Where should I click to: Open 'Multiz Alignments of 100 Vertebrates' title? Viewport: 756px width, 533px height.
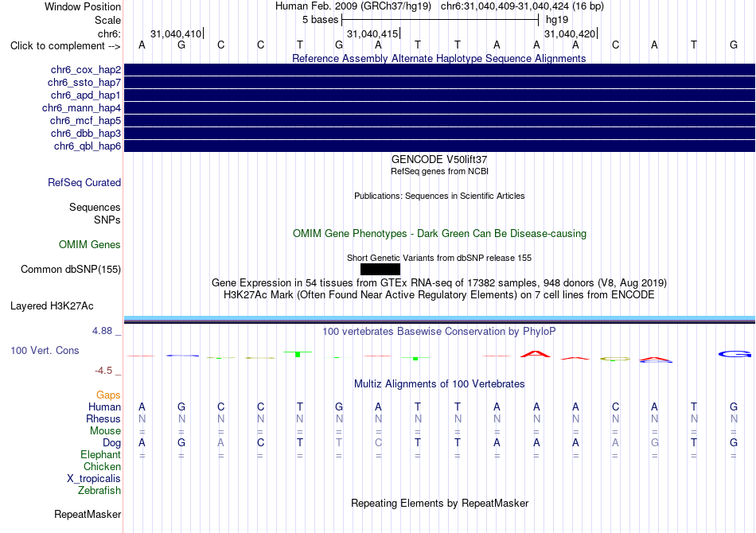[x=439, y=384]
